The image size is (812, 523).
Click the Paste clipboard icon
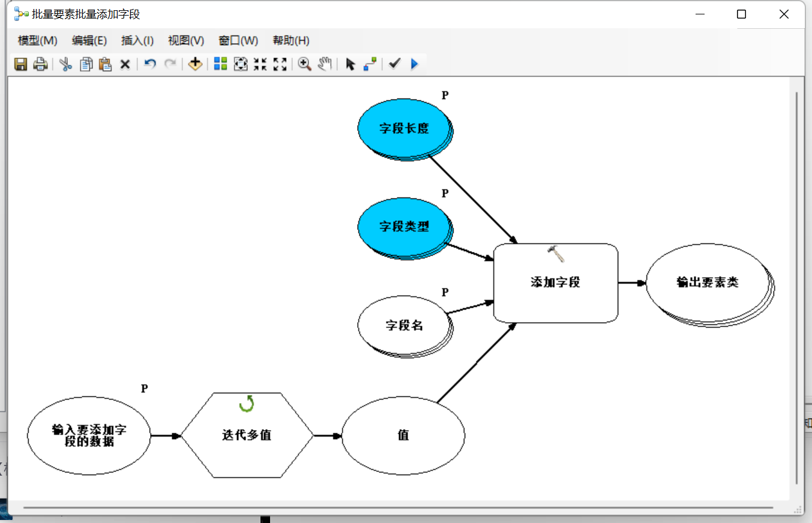106,64
